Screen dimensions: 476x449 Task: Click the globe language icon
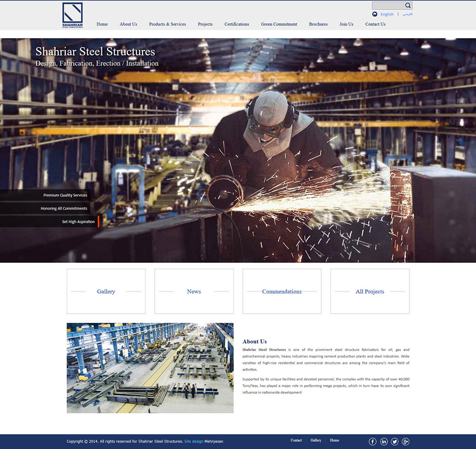[375, 14]
